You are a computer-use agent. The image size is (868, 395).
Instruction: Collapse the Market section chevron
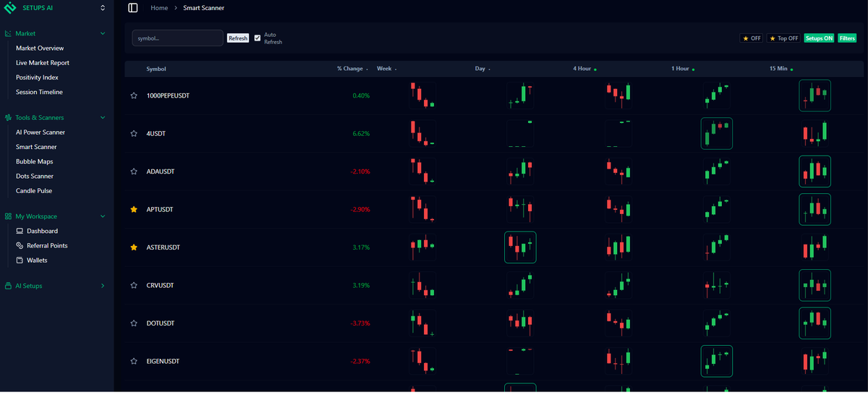(x=103, y=33)
